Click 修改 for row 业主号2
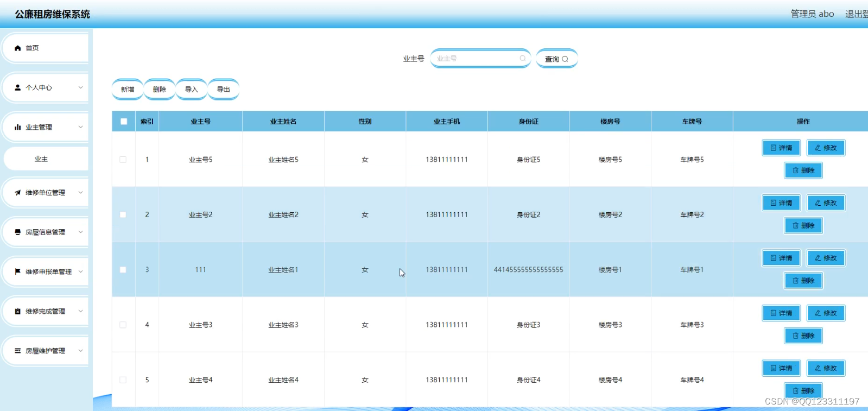This screenshot has width=868, height=411. (x=826, y=203)
